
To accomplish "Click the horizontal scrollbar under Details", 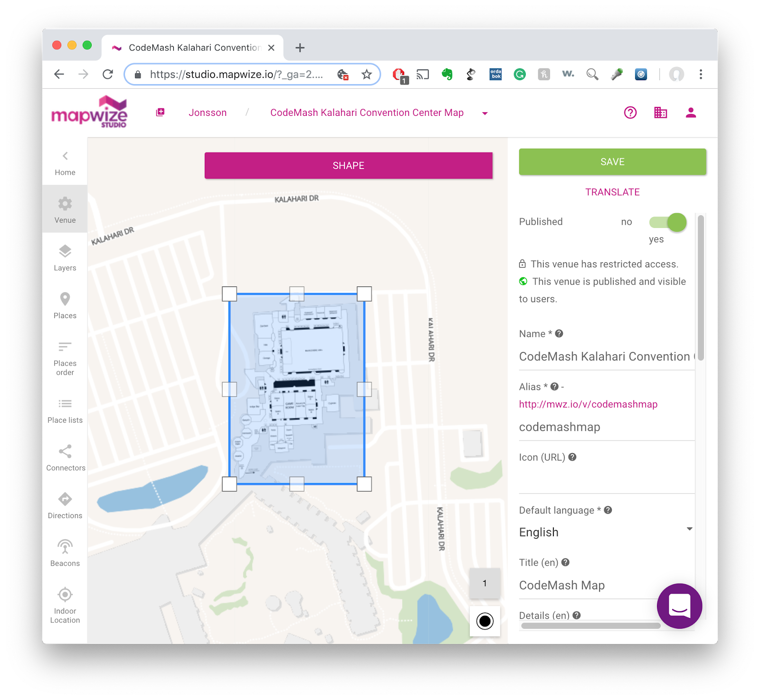I will [x=590, y=625].
